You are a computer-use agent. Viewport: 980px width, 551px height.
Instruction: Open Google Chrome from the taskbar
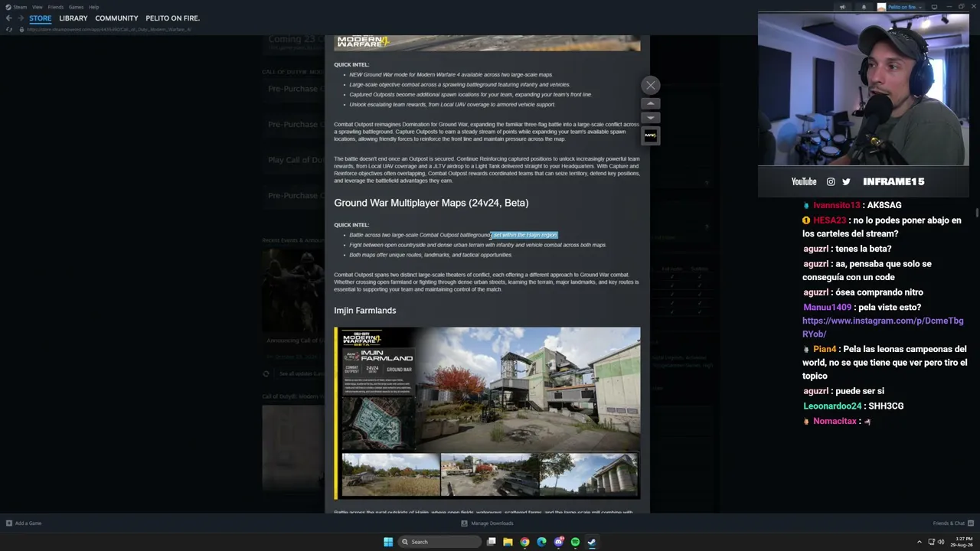coord(524,542)
